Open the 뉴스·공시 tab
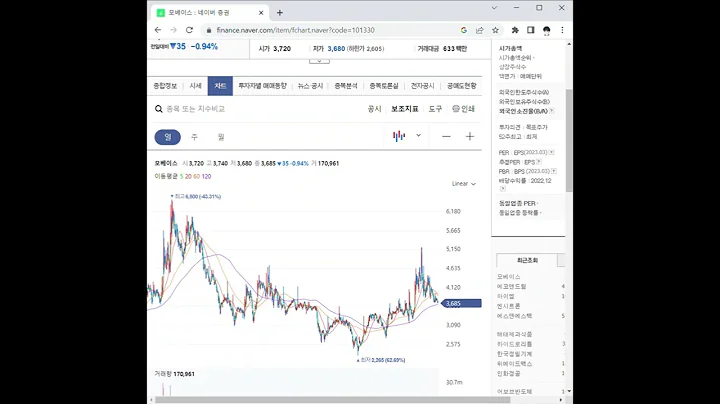Viewport: 720px width, 404px height. (x=310, y=86)
